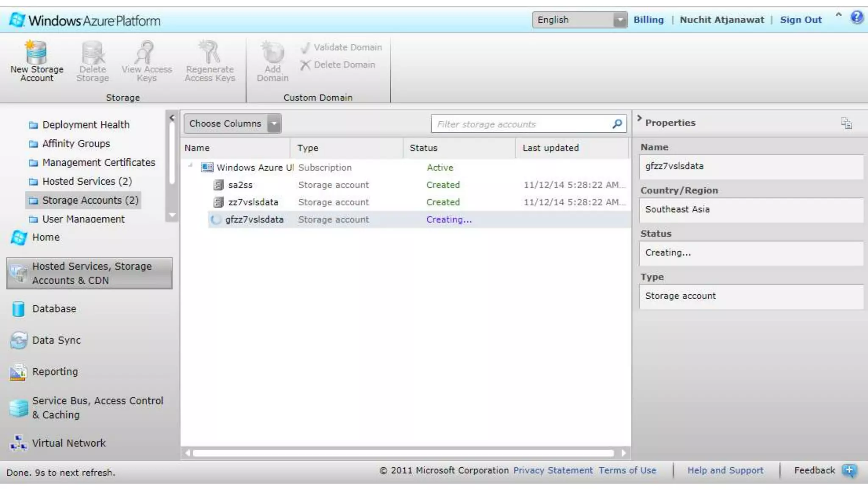Open the Choose Columns dropdown
868x490 pixels.
point(274,124)
